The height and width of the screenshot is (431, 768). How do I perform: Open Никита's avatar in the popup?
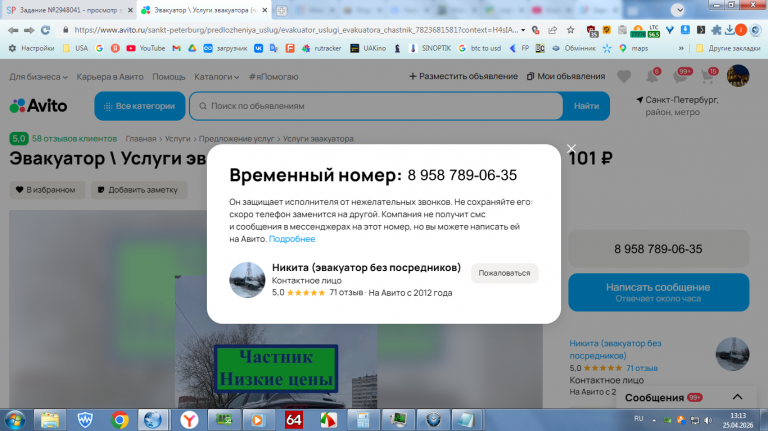point(247,280)
